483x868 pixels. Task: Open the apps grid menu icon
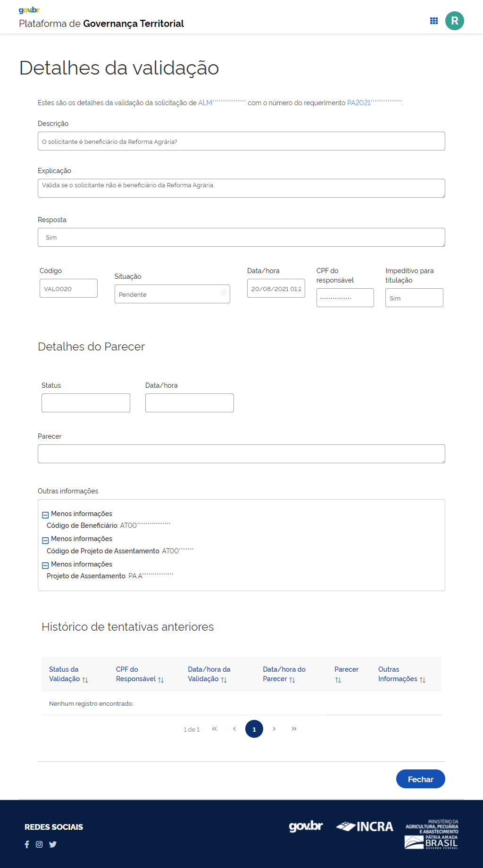[x=434, y=21]
